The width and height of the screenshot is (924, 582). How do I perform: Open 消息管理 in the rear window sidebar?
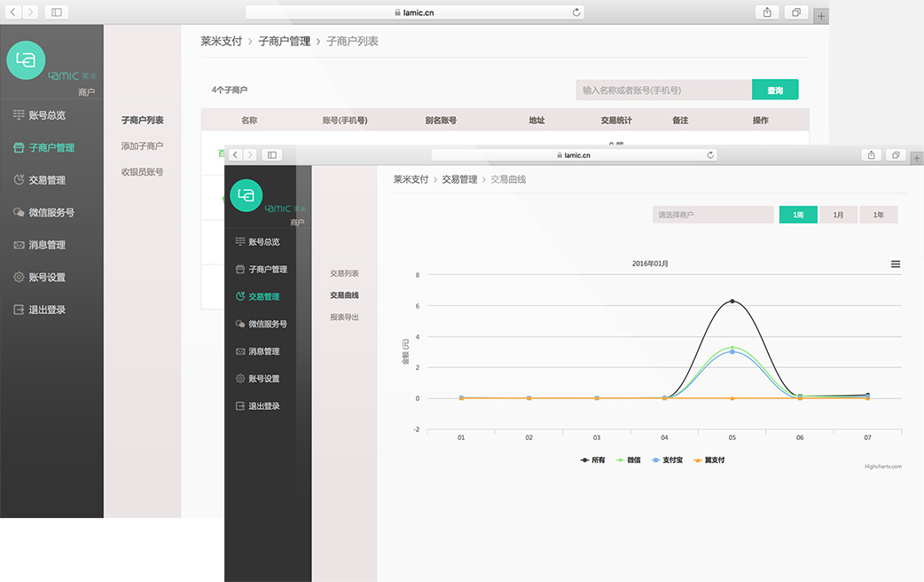(x=40, y=245)
